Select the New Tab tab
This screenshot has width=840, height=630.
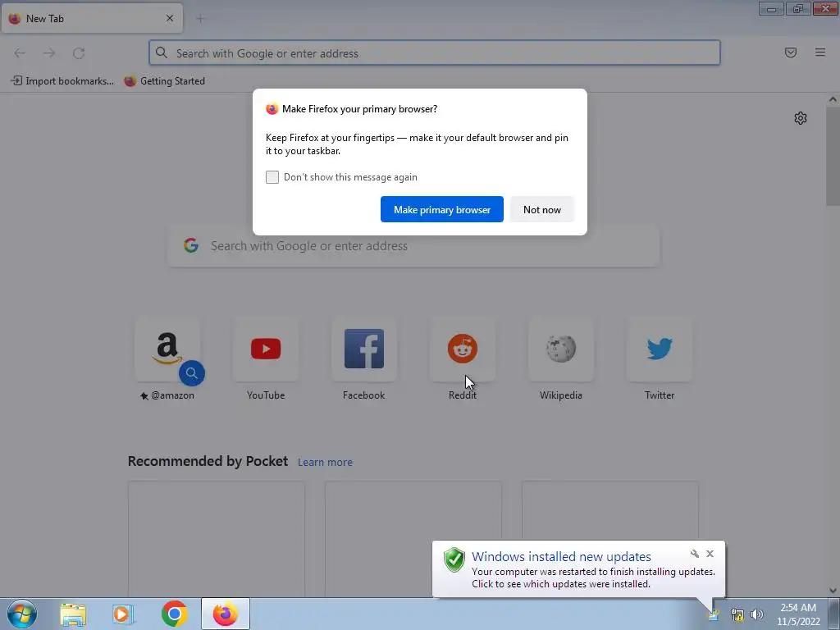(x=92, y=18)
